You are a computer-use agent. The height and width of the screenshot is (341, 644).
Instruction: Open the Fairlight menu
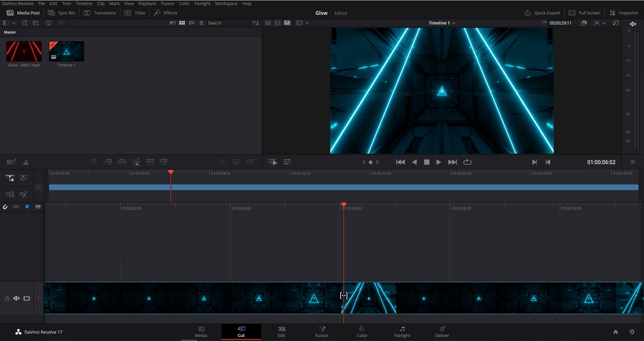coord(202,3)
